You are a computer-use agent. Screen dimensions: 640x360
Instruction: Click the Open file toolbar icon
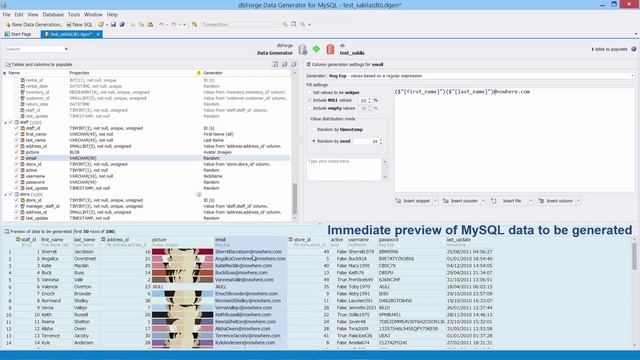(100, 24)
